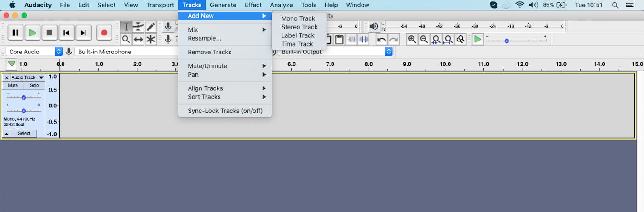The image size is (644, 212).
Task: Click the Wi-Fi status icon
Action: pyautogui.click(x=520, y=5)
